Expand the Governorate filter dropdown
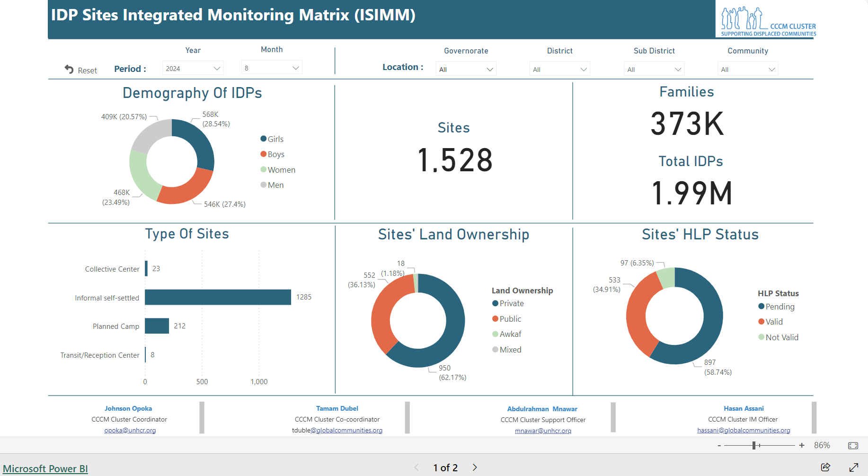 click(466, 70)
